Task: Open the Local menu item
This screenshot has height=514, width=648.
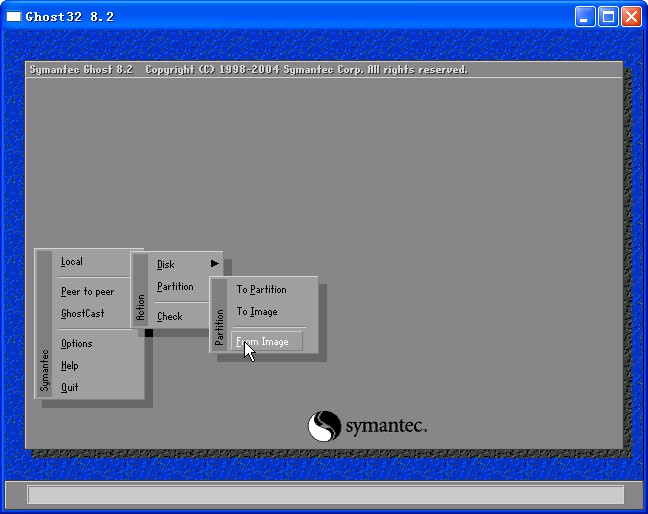Action: point(72,262)
